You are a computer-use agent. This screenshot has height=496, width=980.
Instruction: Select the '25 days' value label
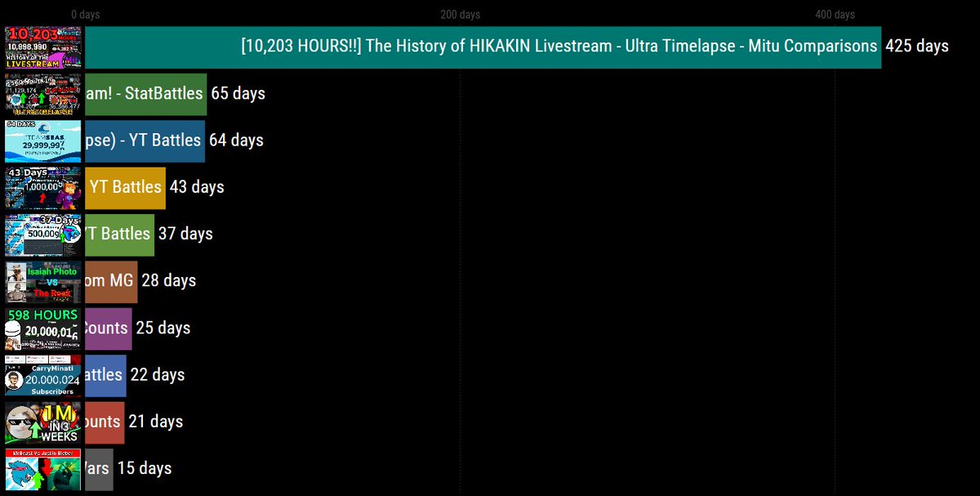coord(163,328)
